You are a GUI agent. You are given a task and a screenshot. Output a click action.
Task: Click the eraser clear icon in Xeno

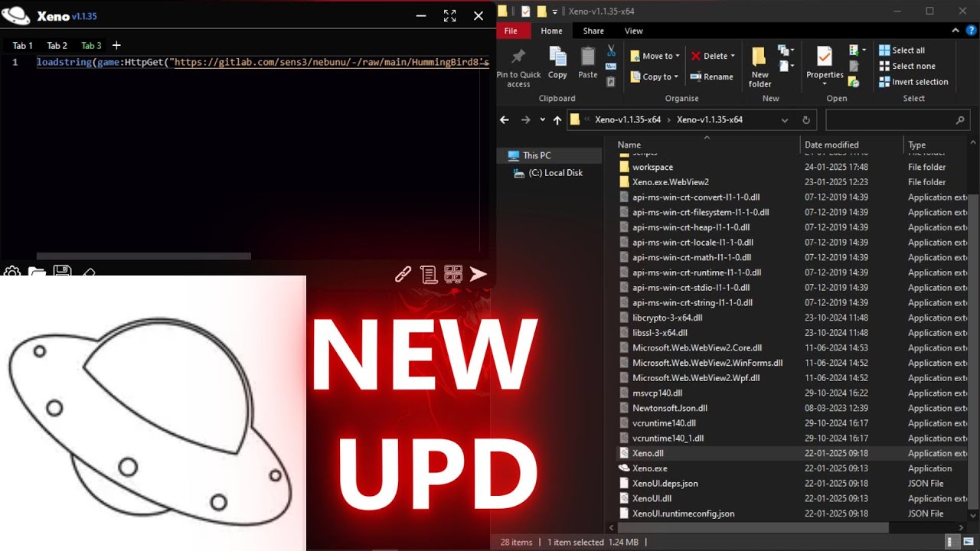tap(88, 272)
